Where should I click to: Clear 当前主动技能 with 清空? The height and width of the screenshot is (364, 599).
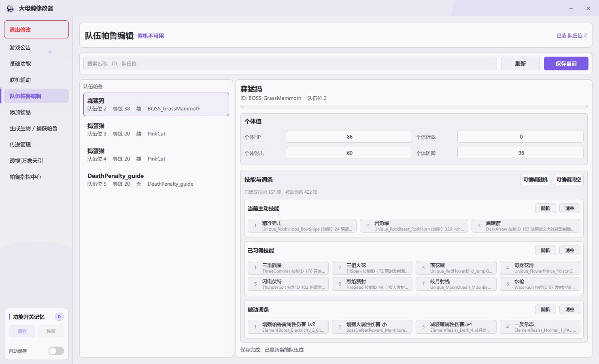(570, 208)
